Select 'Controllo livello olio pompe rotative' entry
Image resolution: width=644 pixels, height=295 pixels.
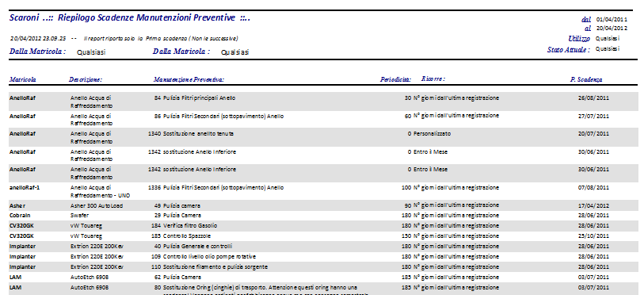(209, 256)
